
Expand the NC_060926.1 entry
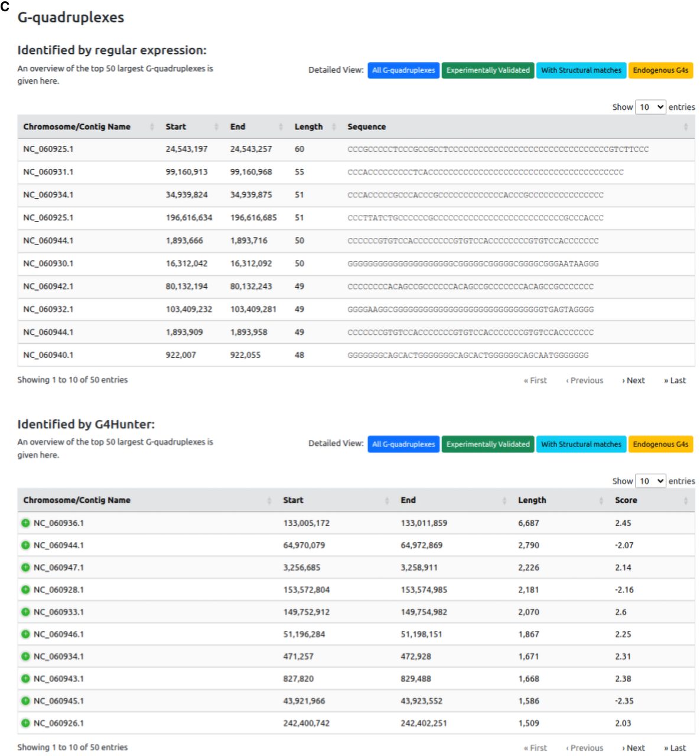click(x=25, y=723)
